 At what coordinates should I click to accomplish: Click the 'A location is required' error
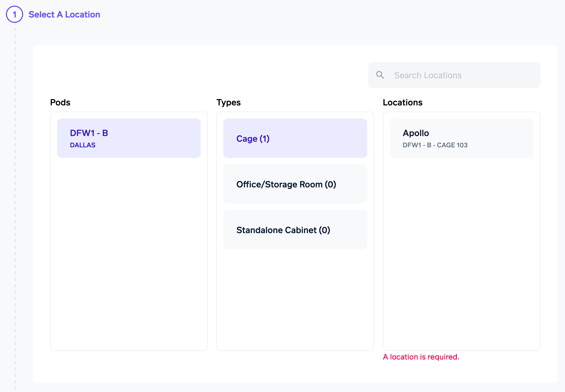[421, 357]
